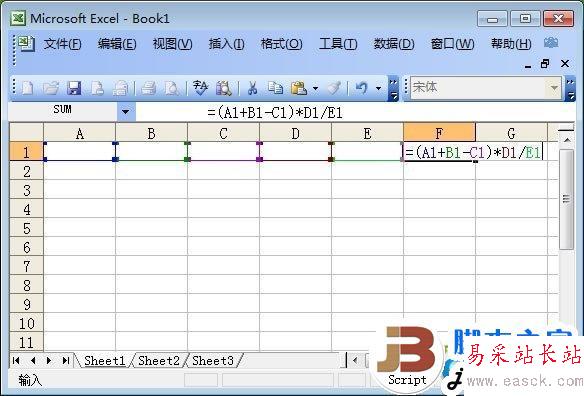Viewport: 584px width, 396px height.
Task: Click the Print Preview icon
Action: tap(172, 88)
